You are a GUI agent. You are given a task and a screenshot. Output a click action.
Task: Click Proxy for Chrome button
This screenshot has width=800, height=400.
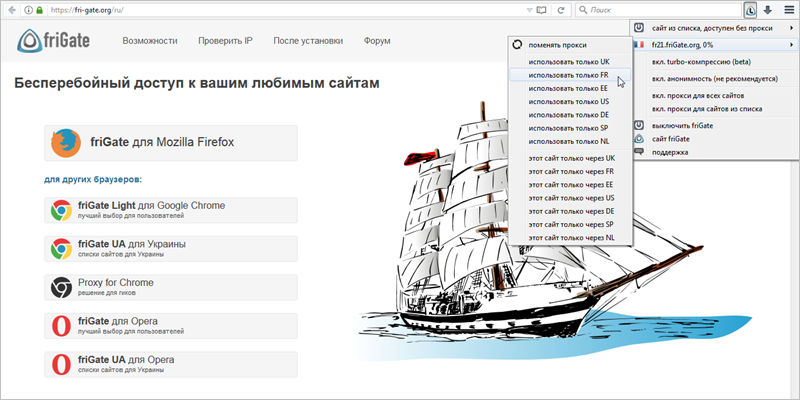pos(171,287)
